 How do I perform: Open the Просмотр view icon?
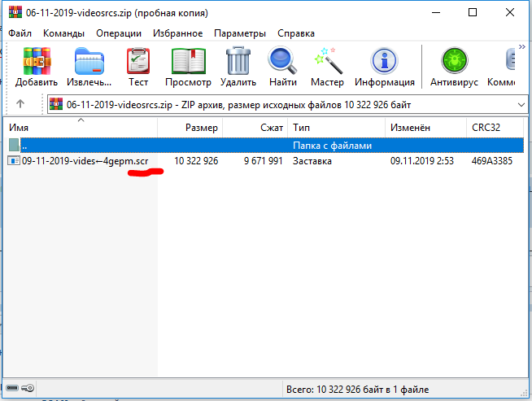point(188,61)
